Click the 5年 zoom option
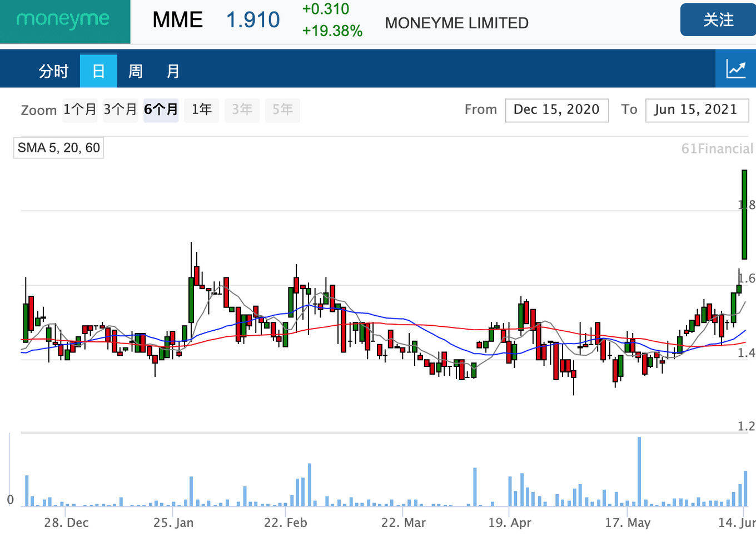The width and height of the screenshot is (756, 552). [x=282, y=110]
